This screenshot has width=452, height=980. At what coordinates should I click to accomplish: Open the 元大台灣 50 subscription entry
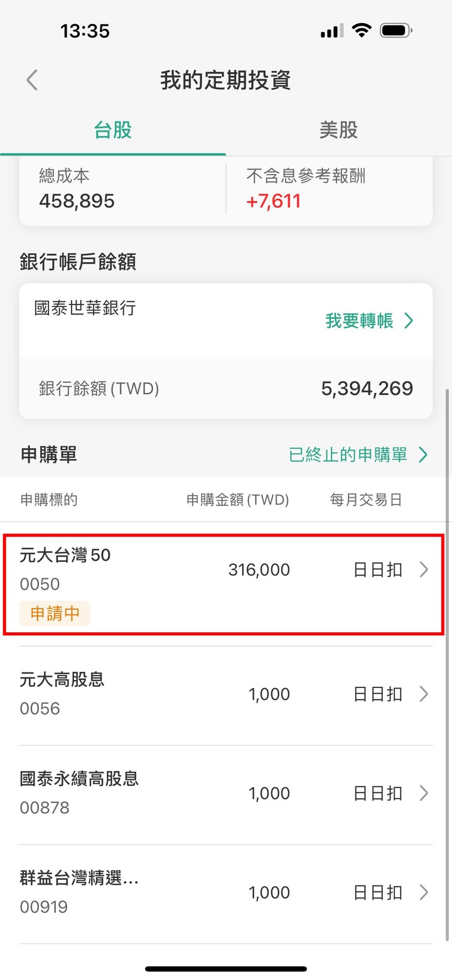(x=225, y=584)
